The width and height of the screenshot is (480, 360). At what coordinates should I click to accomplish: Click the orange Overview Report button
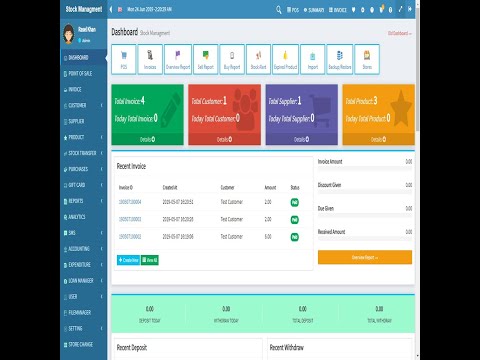point(365,257)
